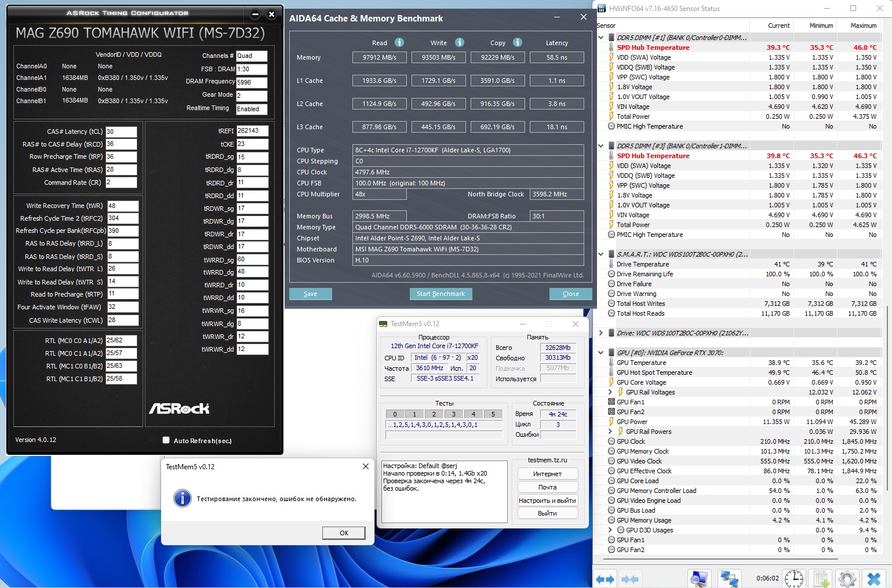892x588 pixels.
Task: Expand the GPU D3D Usages subgroup
Action: 610,530
